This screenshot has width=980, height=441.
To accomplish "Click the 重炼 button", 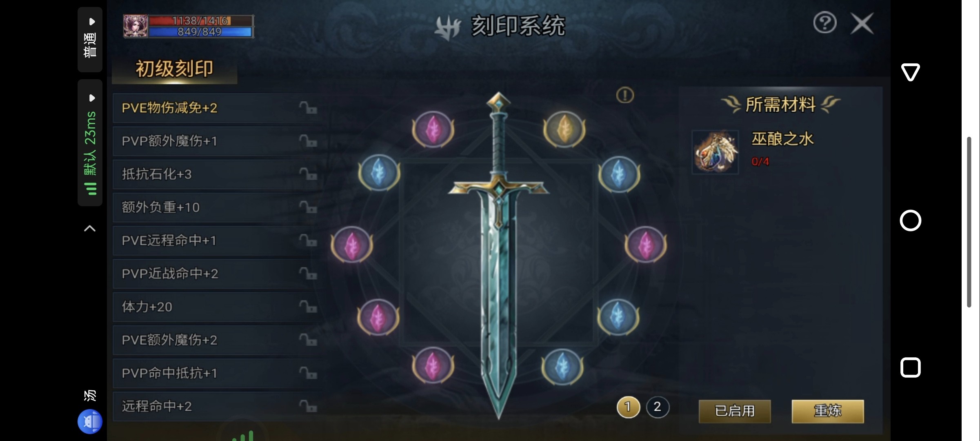I will coord(828,411).
